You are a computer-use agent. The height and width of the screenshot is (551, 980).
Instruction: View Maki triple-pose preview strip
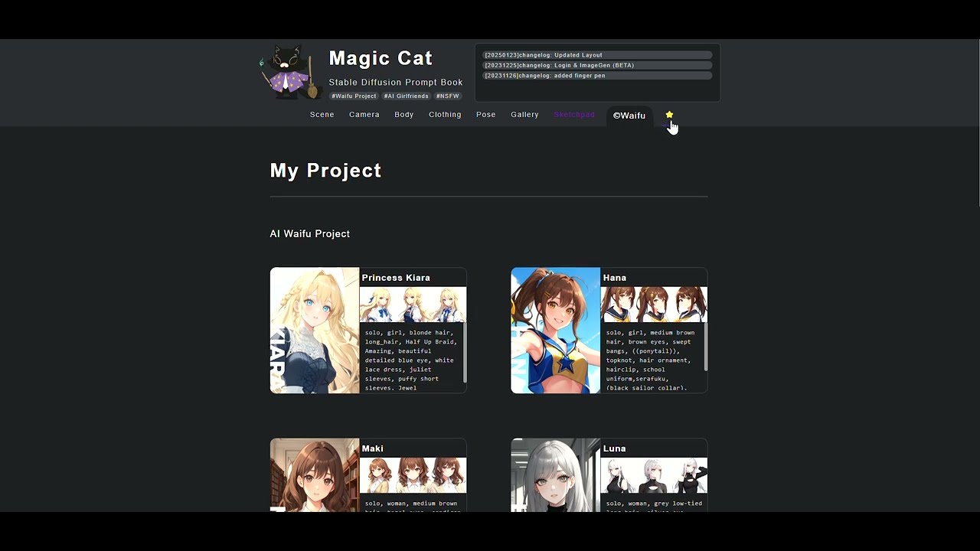(x=413, y=475)
